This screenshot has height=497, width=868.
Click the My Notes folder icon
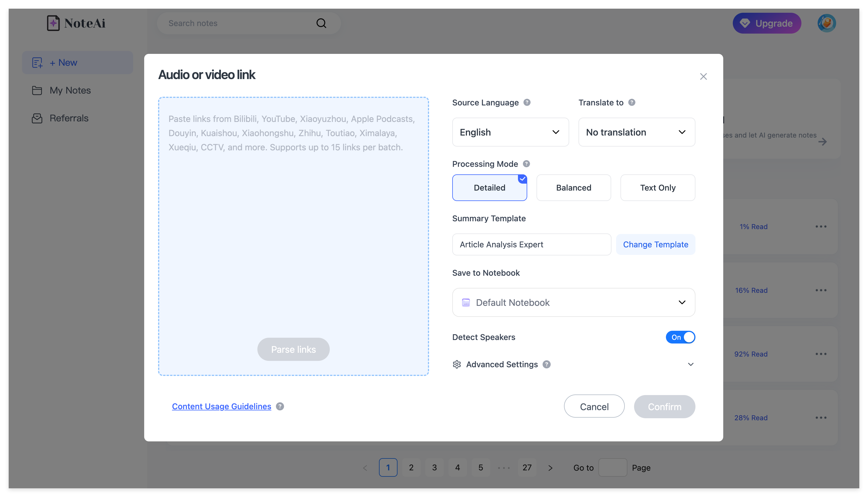37,90
